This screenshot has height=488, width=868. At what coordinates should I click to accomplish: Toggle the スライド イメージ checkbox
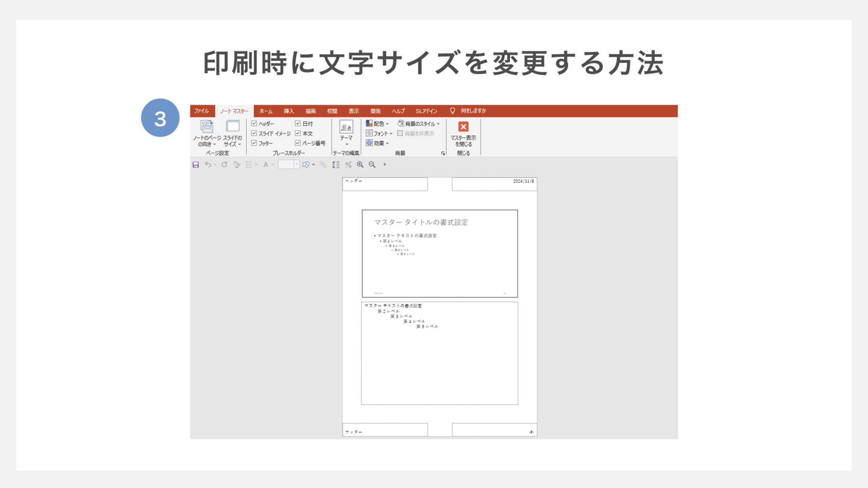pyautogui.click(x=254, y=133)
